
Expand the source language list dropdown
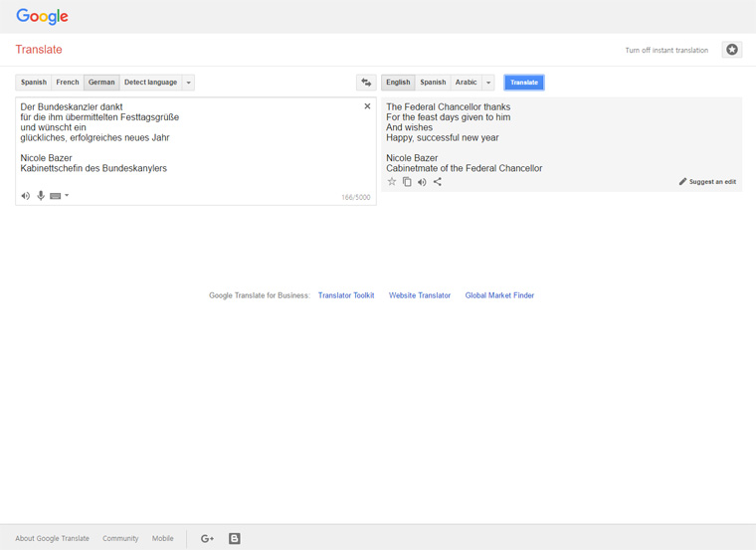(189, 83)
